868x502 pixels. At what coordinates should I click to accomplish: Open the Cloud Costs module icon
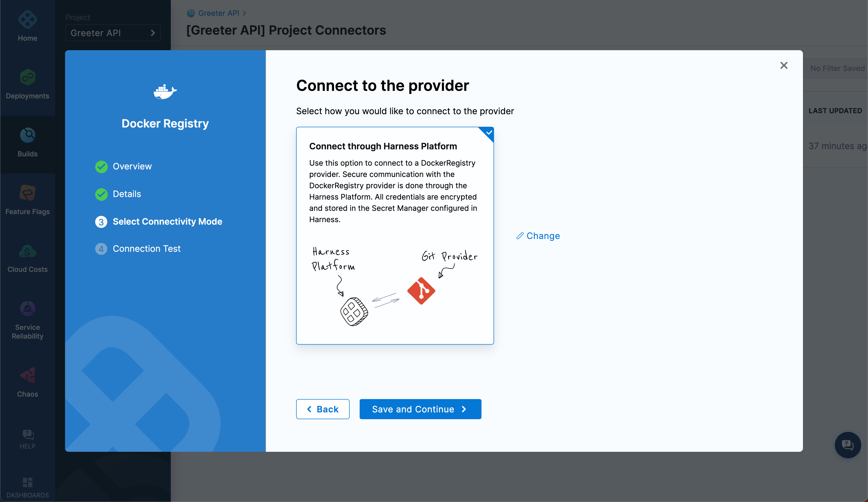click(x=28, y=251)
